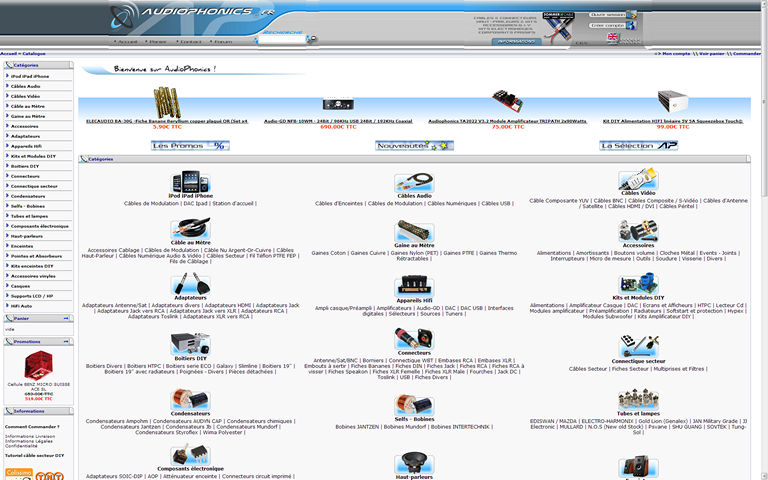
Task: Open the Forum menu item
Action: (222, 42)
